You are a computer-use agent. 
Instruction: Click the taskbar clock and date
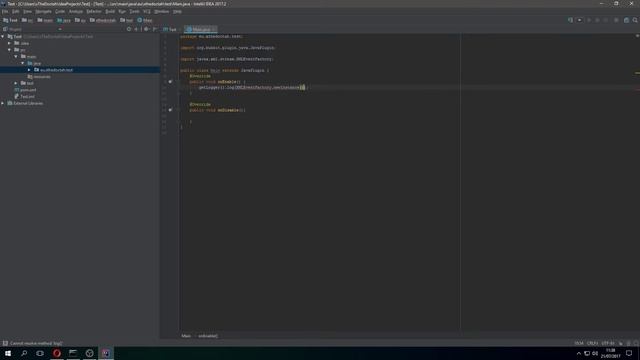(611, 353)
